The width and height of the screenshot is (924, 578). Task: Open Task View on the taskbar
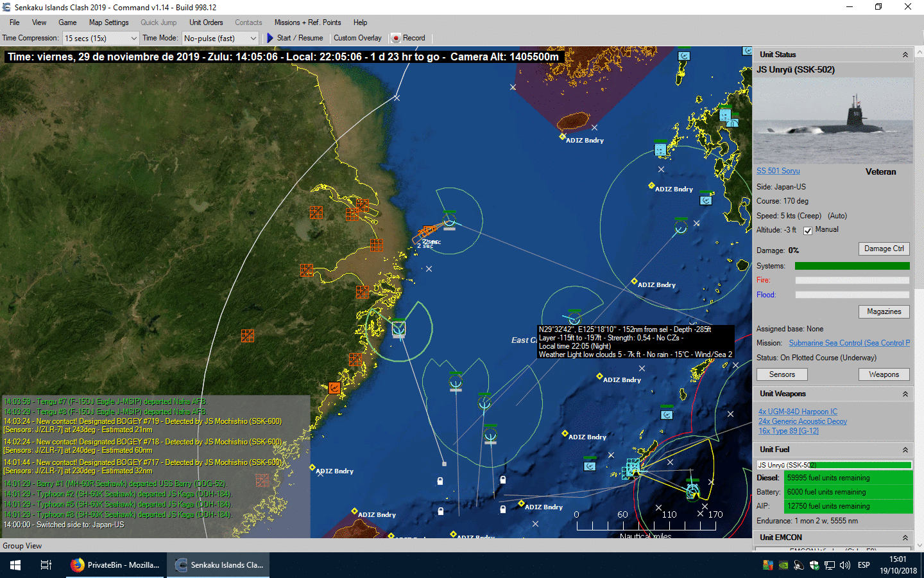click(x=46, y=565)
